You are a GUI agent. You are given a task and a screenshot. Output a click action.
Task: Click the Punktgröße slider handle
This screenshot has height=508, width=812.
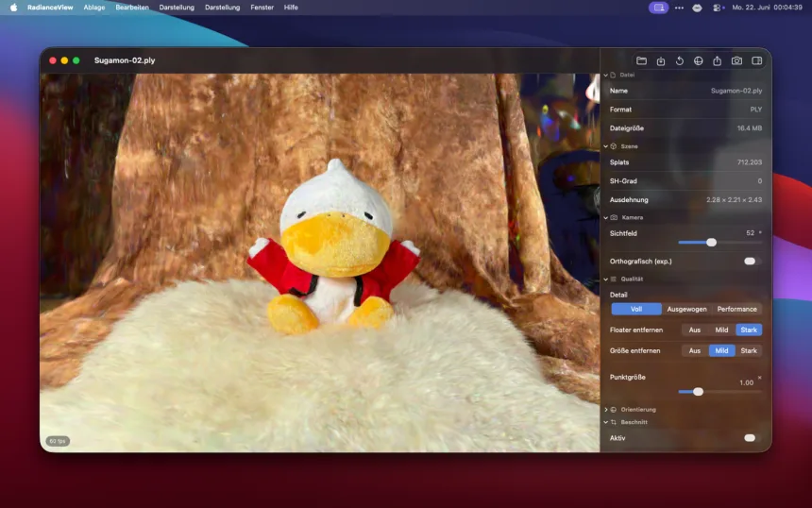[x=698, y=392]
